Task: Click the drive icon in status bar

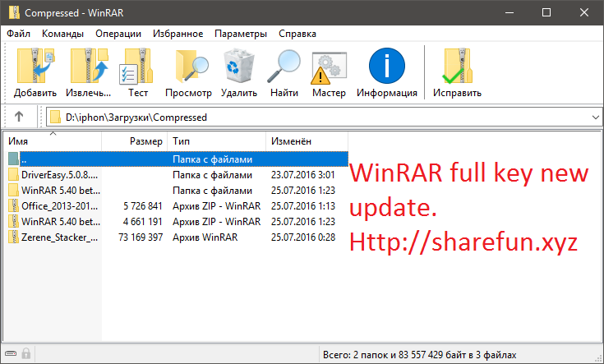Action: (11, 353)
